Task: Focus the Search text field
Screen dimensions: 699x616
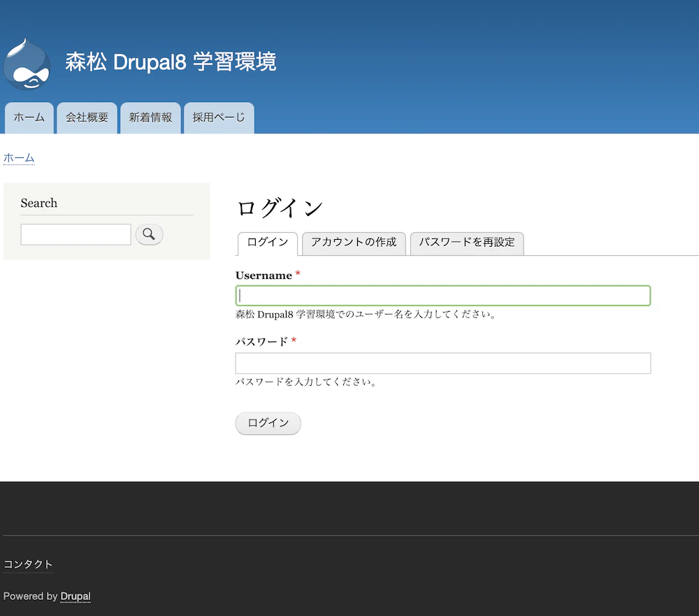Action: pyautogui.click(x=75, y=234)
